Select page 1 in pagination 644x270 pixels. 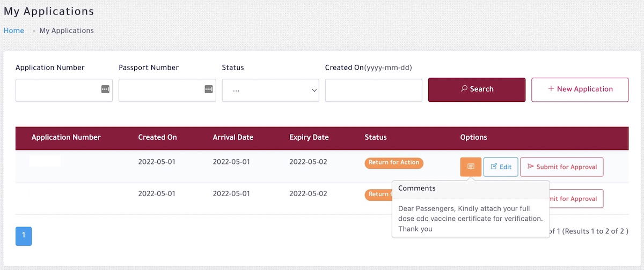point(24,236)
